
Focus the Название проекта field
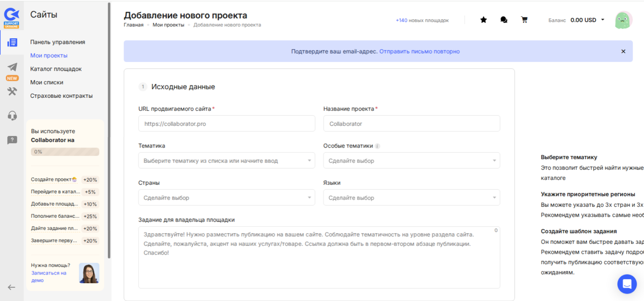[x=411, y=124]
